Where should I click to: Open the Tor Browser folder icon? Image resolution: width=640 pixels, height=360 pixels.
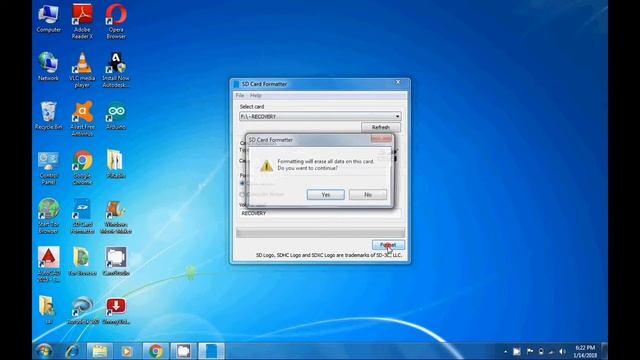82,261
